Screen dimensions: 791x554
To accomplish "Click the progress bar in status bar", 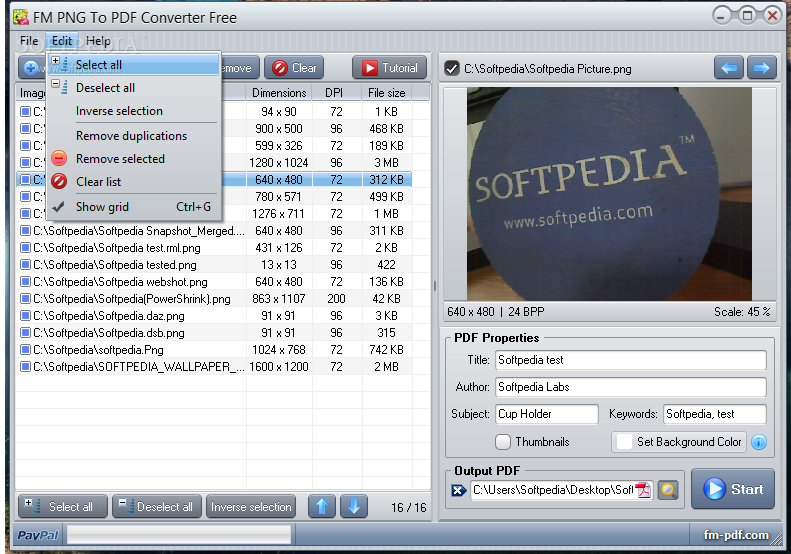I will [179, 535].
